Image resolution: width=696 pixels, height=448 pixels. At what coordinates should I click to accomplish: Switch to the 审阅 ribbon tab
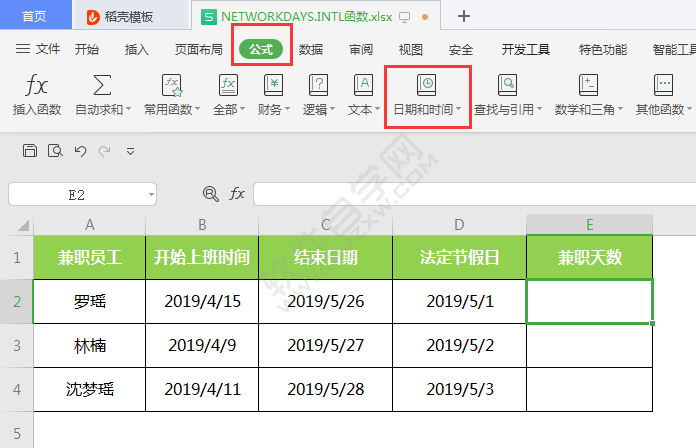pyautogui.click(x=361, y=49)
